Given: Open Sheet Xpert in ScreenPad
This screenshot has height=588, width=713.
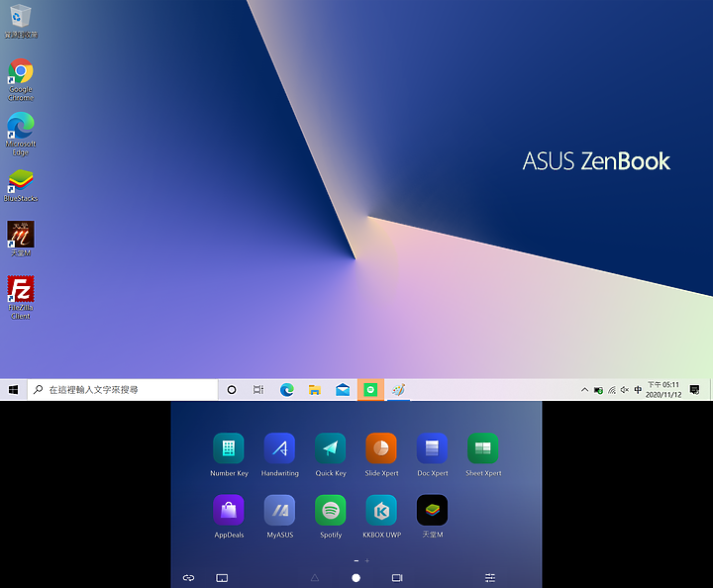Looking at the screenshot, I should coord(483,454).
